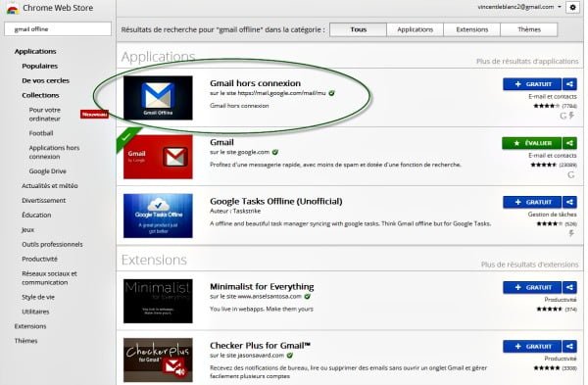Image resolution: width=588 pixels, height=385 pixels.
Task: Click share icon for Minimalist for Everything
Action: [x=569, y=288]
